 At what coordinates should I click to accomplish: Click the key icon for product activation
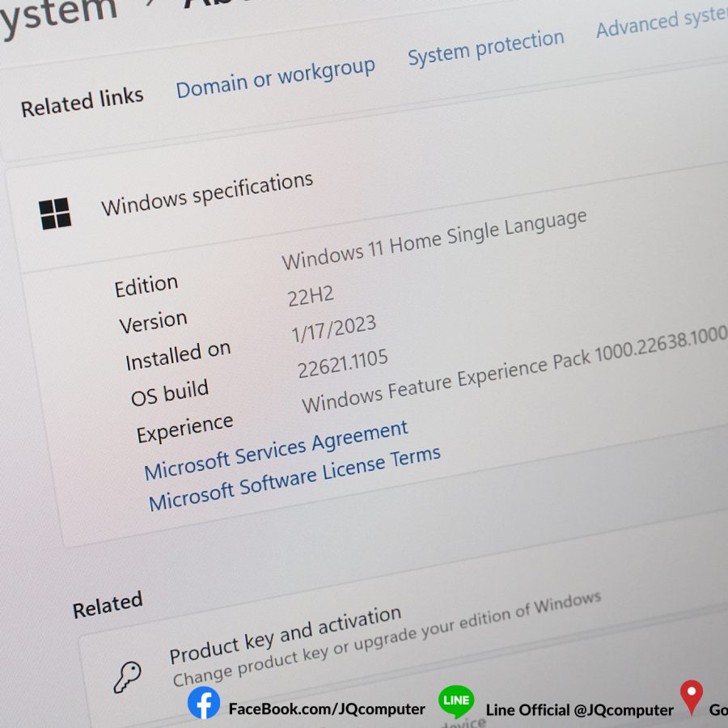(127, 677)
